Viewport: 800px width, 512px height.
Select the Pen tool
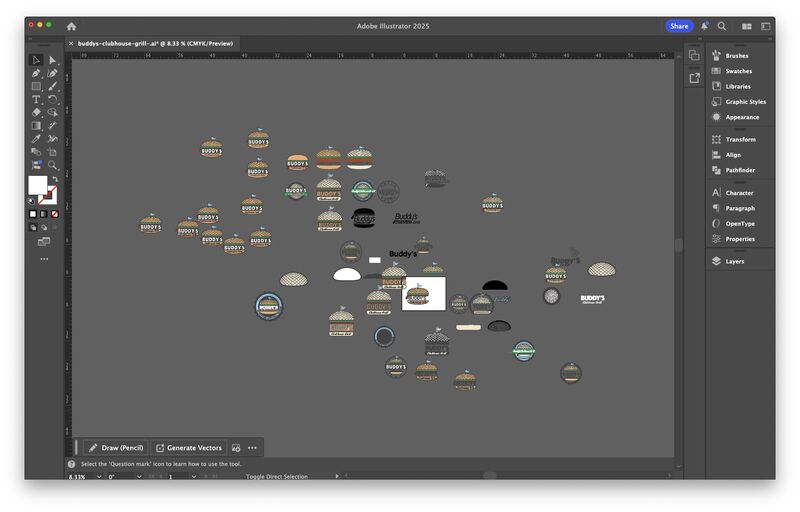(x=36, y=73)
